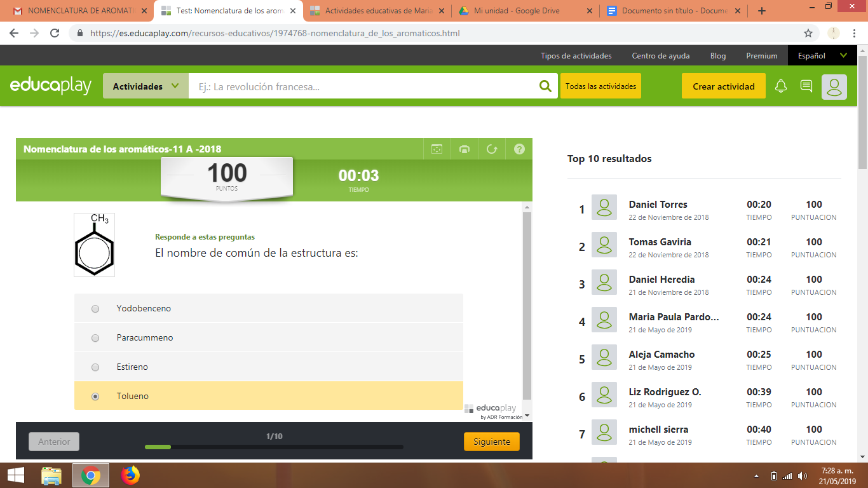This screenshot has width=868, height=488.
Task: Open Daniel Torres profile link
Action: click(658, 204)
